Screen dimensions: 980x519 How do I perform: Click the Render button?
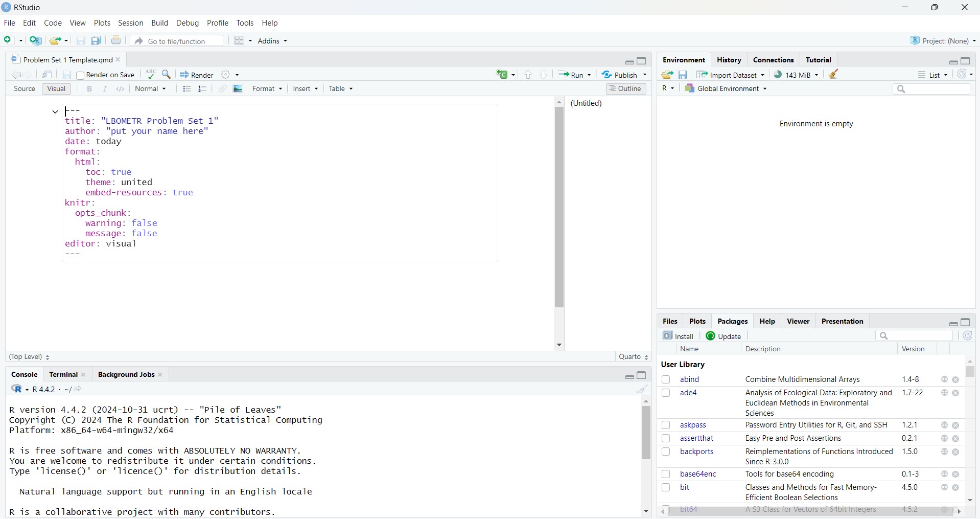197,75
